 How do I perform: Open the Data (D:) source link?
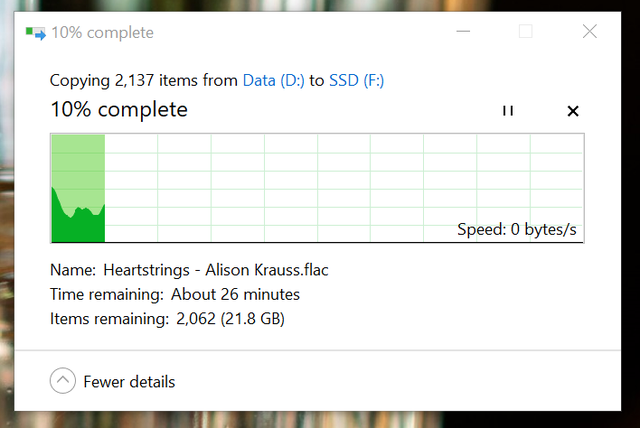(x=273, y=80)
